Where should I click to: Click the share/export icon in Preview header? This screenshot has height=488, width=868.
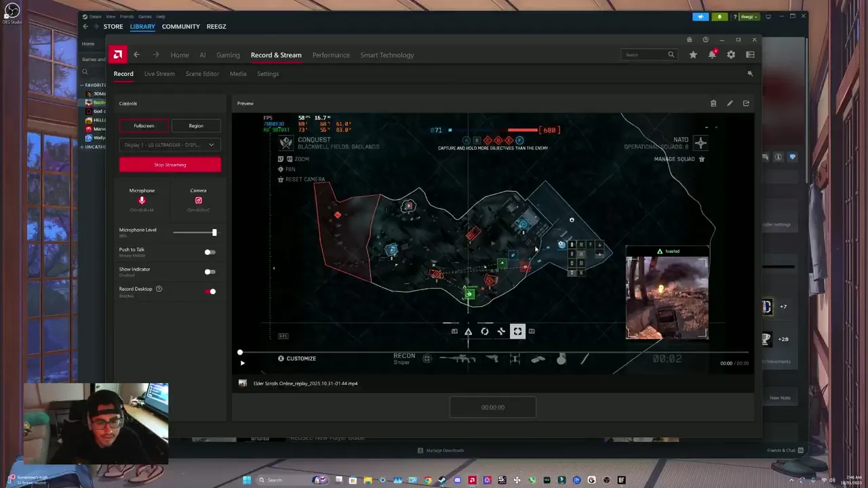coord(746,103)
